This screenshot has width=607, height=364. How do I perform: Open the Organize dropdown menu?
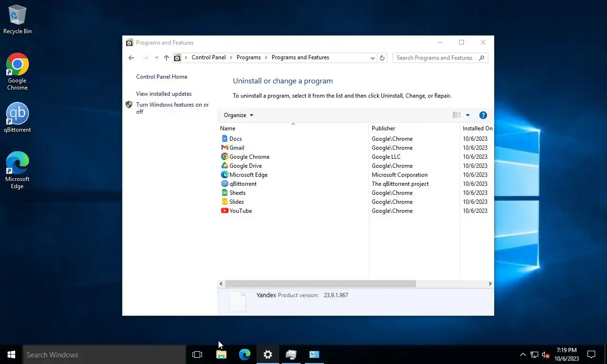pyautogui.click(x=239, y=115)
